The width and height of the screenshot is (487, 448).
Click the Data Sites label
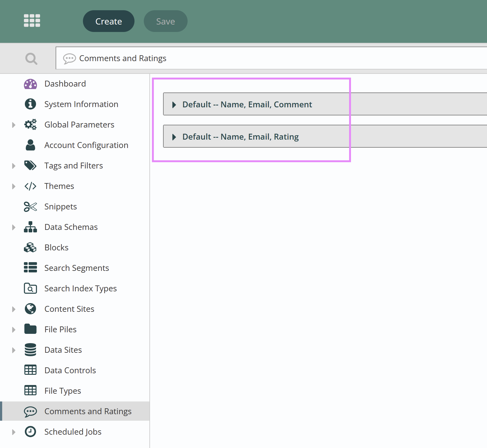[63, 350]
